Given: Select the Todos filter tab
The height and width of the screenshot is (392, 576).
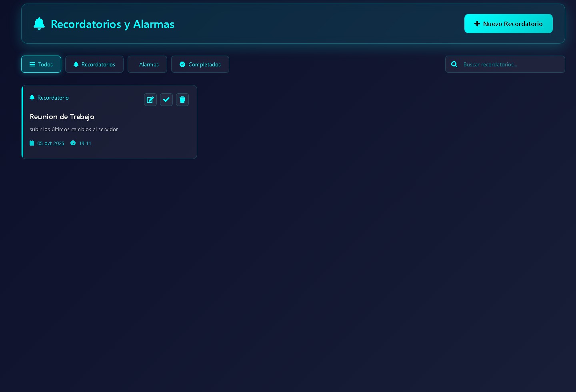Looking at the screenshot, I should pyautogui.click(x=41, y=64).
